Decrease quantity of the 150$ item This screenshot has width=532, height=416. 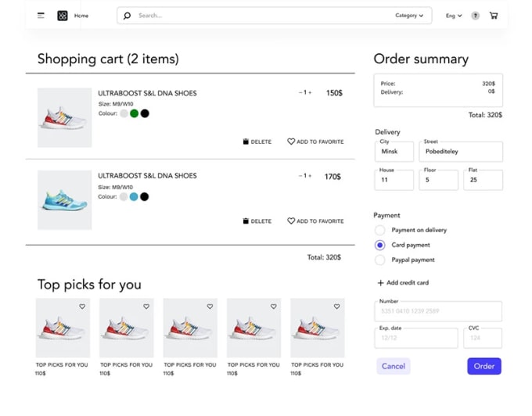(300, 92)
